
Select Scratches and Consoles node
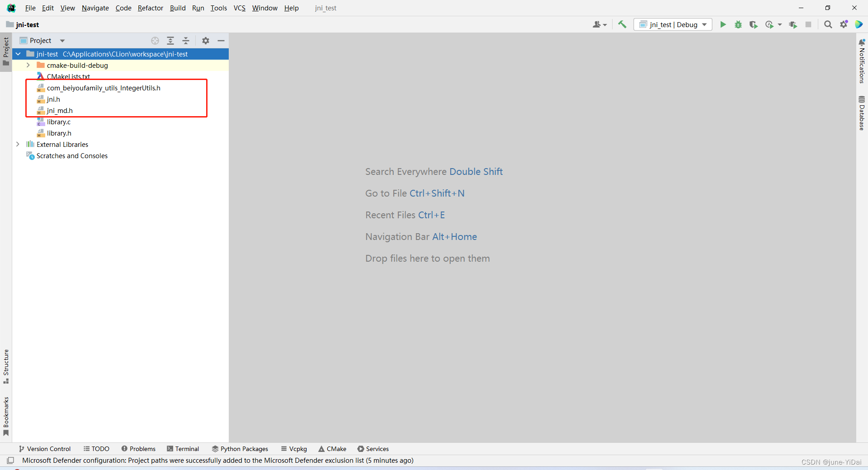pyautogui.click(x=72, y=155)
